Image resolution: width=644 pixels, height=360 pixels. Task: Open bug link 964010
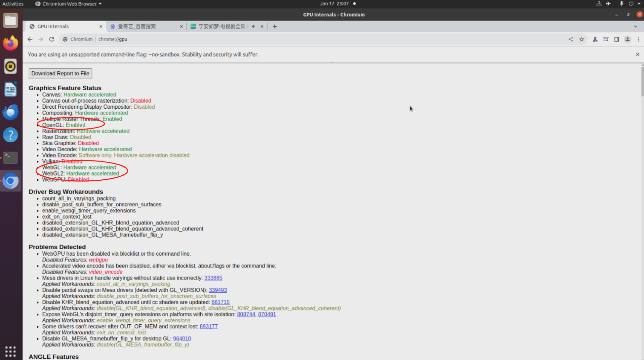tap(182, 339)
